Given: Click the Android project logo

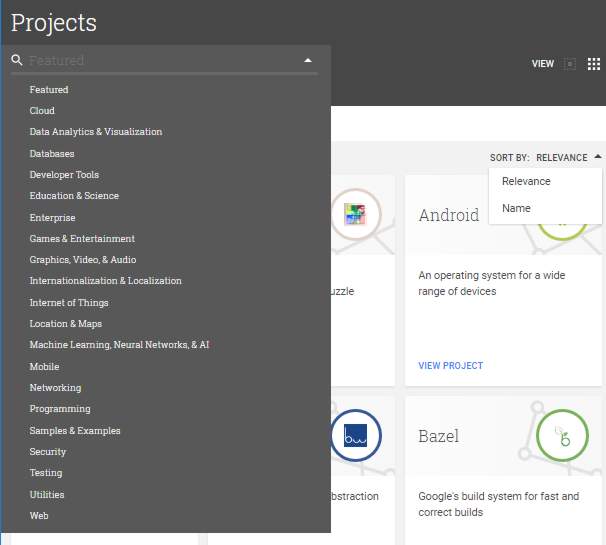Looking at the screenshot, I should [x=562, y=228].
